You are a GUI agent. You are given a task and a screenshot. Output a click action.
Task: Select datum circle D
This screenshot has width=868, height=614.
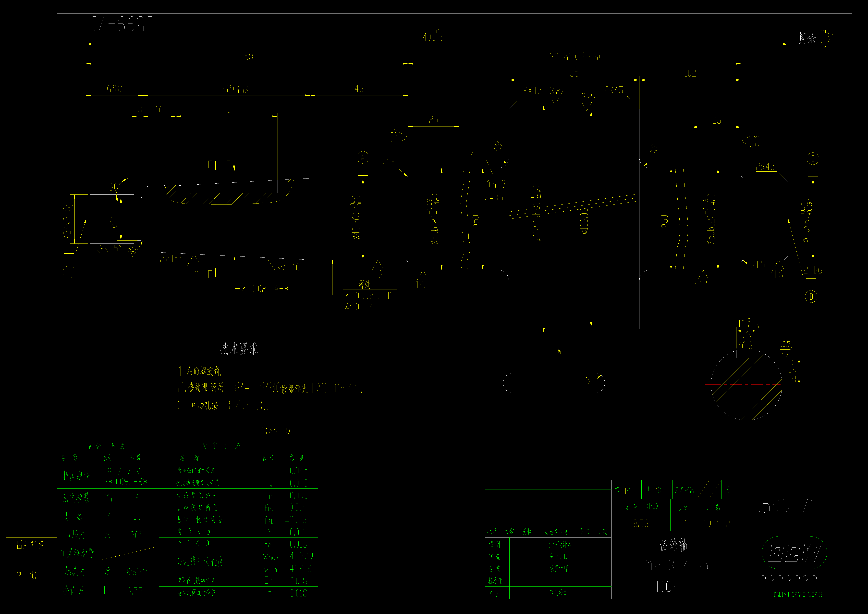[x=811, y=297]
